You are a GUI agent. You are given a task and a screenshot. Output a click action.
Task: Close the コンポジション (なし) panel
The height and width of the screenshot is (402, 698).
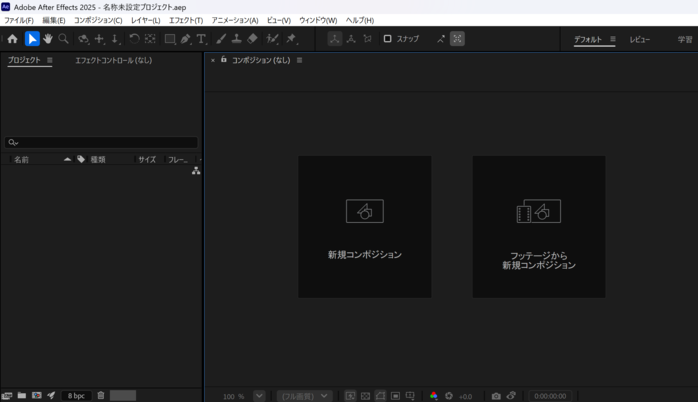pos(213,60)
